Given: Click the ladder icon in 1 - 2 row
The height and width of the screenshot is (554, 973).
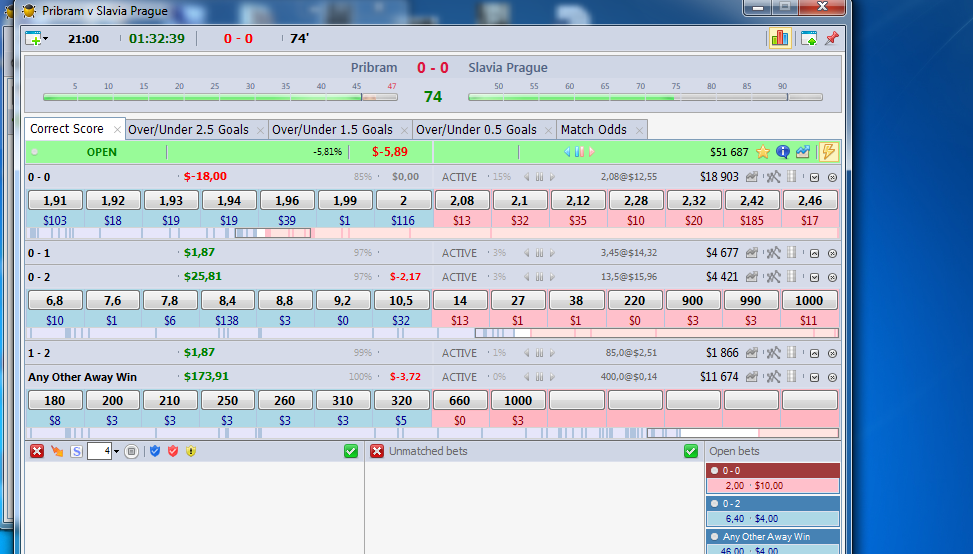Looking at the screenshot, I should tap(791, 353).
